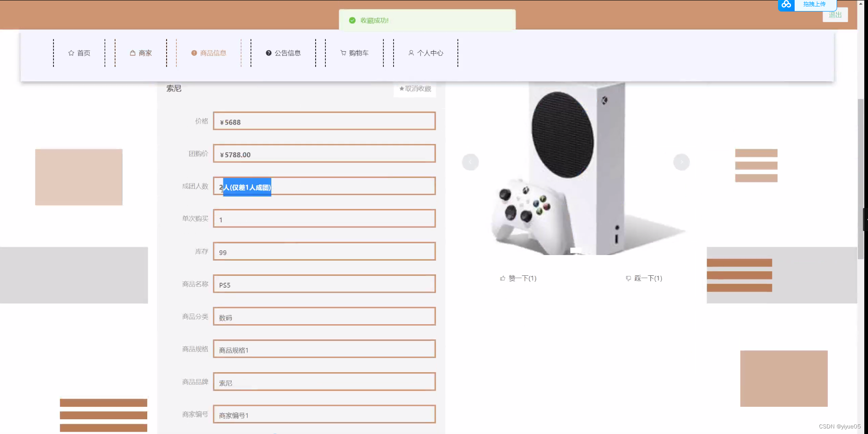Open the 公告信息 announcements menu
The width and height of the screenshot is (868, 434).
coord(283,53)
